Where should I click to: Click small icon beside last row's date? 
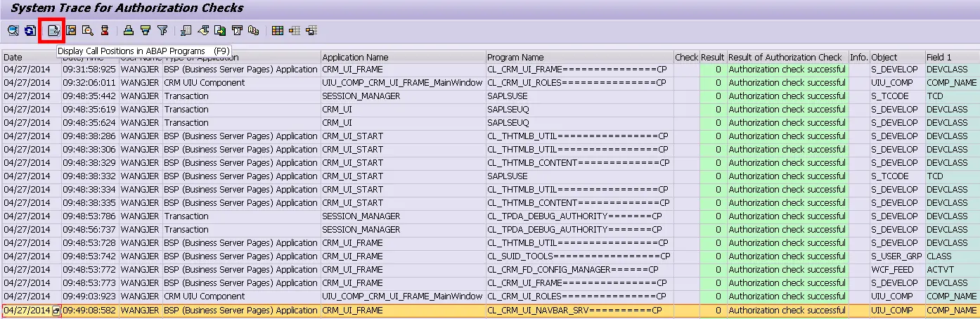[x=56, y=311]
